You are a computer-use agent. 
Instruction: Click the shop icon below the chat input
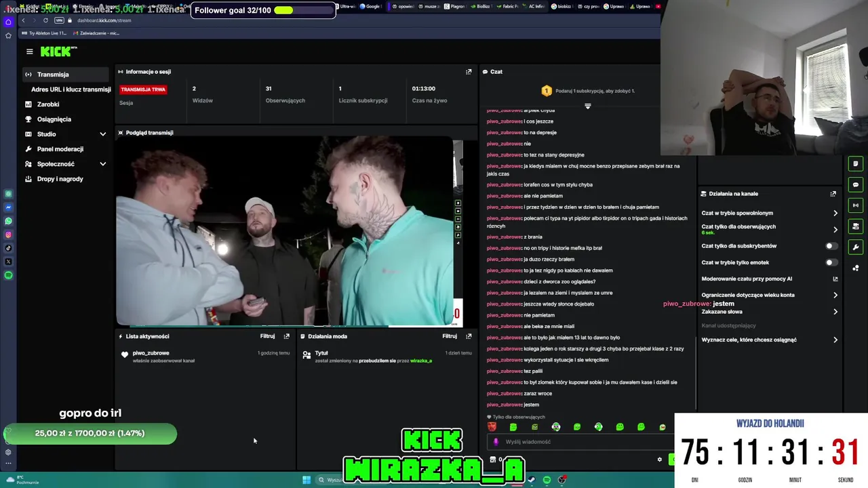pyautogui.click(x=493, y=460)
